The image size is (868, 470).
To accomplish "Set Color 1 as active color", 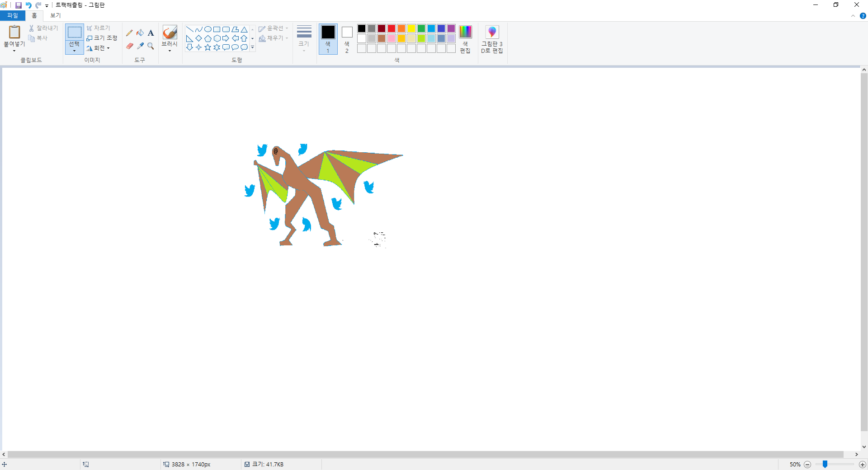I will pyautogui.click(x=328, y=39).
